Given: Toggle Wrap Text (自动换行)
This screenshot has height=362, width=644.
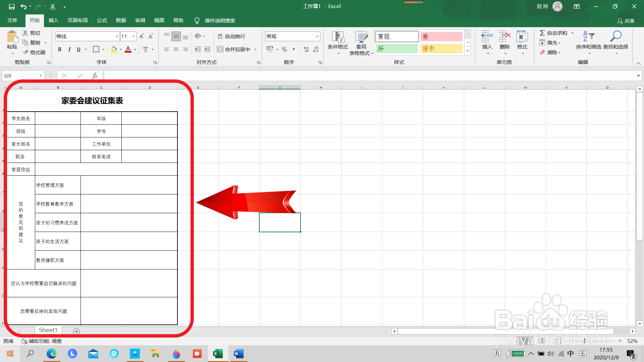Looking at the screenshot, I should click(231, 36).
